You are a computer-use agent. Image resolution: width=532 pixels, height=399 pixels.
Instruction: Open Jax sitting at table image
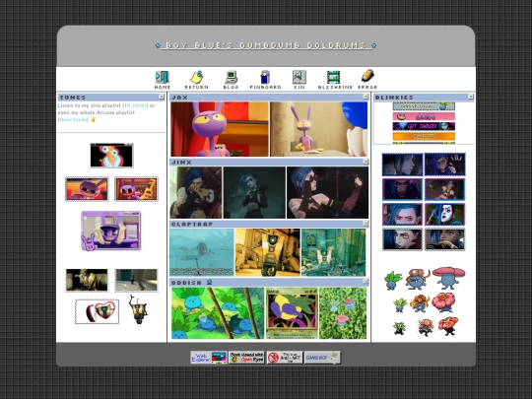pyautogui.click(x=318, y=129)
